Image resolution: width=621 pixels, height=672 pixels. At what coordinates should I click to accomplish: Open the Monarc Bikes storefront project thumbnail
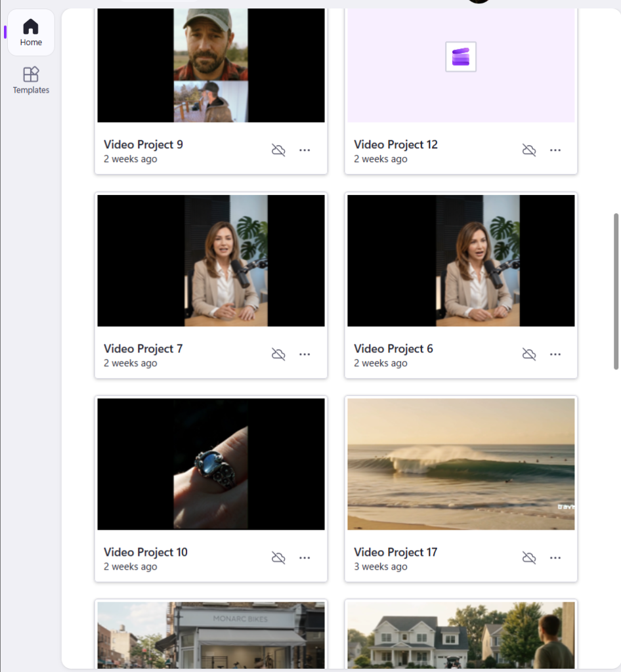pyautogui.click(x=211, y=635)
